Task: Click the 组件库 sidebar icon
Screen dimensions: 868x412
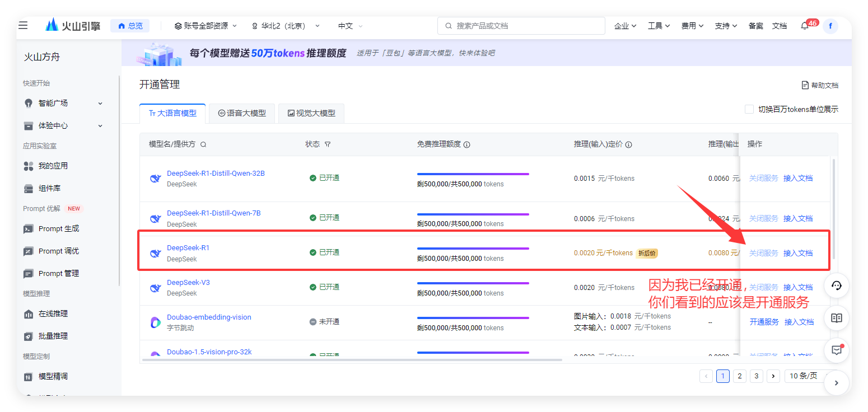Action: [29, 188]
